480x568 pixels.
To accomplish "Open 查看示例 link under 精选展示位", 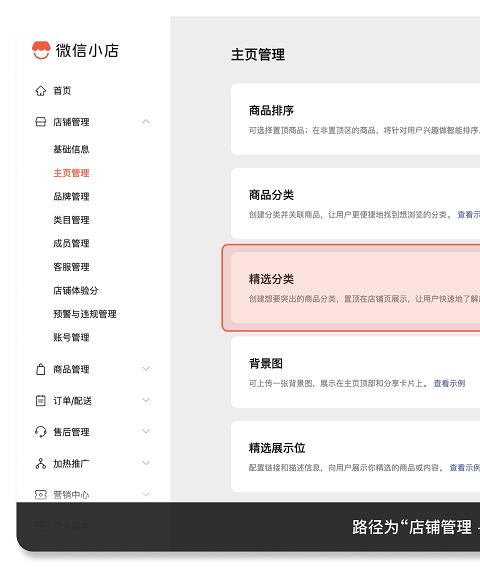I will pyautogui.click(x=464, y=468).
